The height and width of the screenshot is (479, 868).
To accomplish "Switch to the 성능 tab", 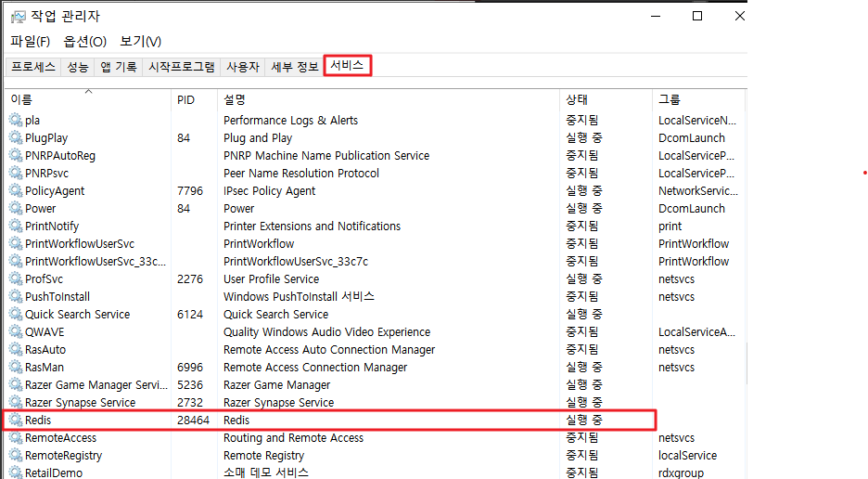I will tap(78, 67).
